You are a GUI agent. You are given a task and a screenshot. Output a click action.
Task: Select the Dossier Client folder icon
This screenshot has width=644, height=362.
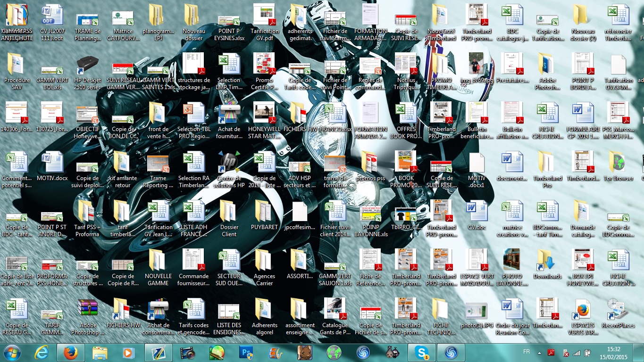229,211
